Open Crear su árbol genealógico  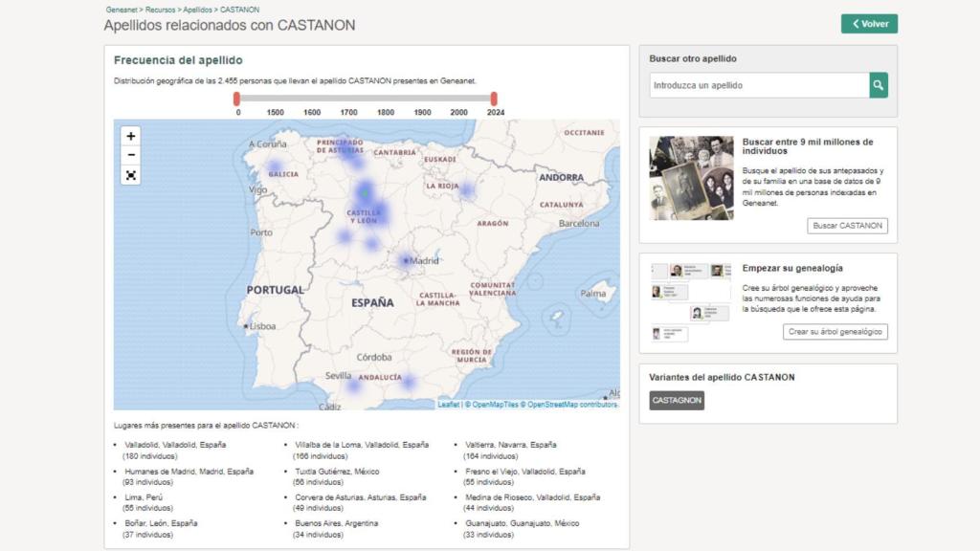click(x=835, y=332)
